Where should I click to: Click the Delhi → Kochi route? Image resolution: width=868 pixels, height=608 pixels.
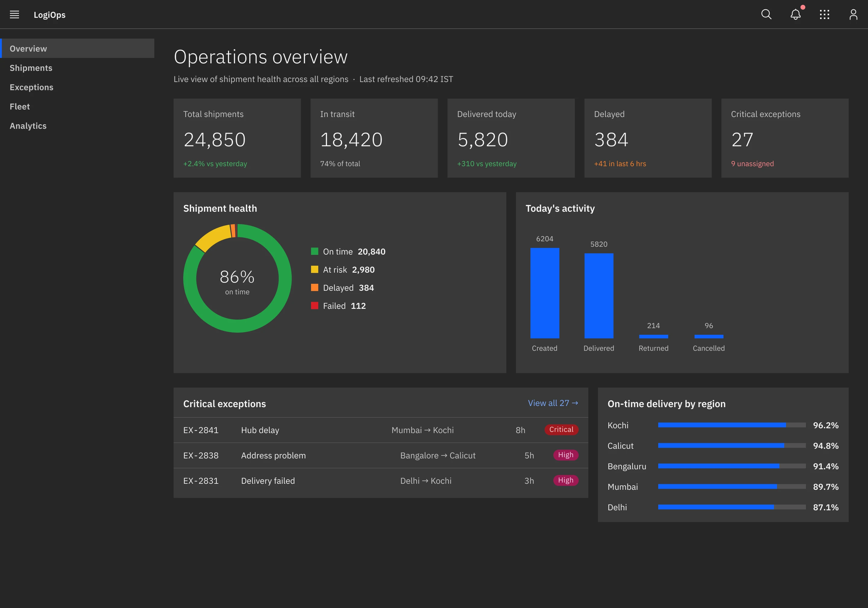(x=426, y=481)
